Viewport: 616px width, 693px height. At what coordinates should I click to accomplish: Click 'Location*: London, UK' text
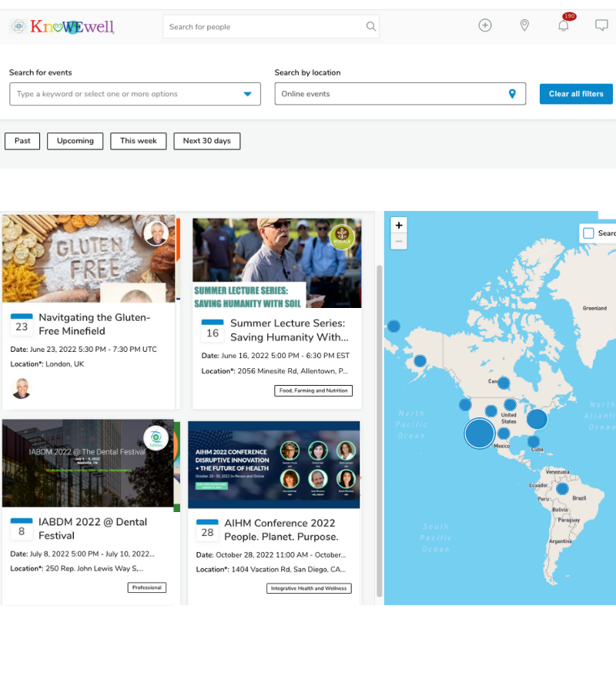pos(47,363)
